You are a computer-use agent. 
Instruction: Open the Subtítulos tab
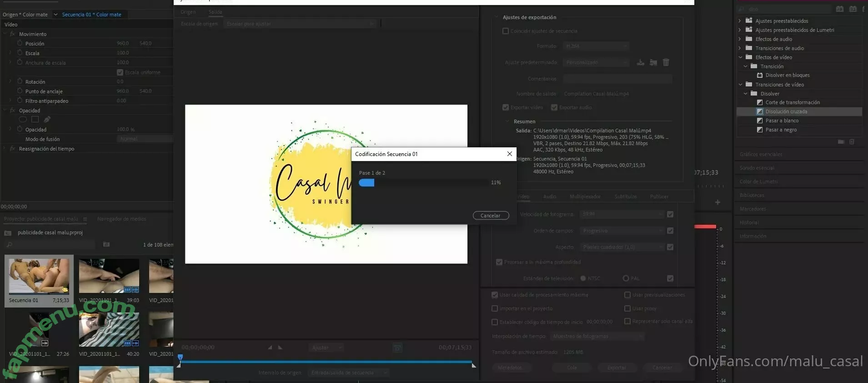[626, 197]
